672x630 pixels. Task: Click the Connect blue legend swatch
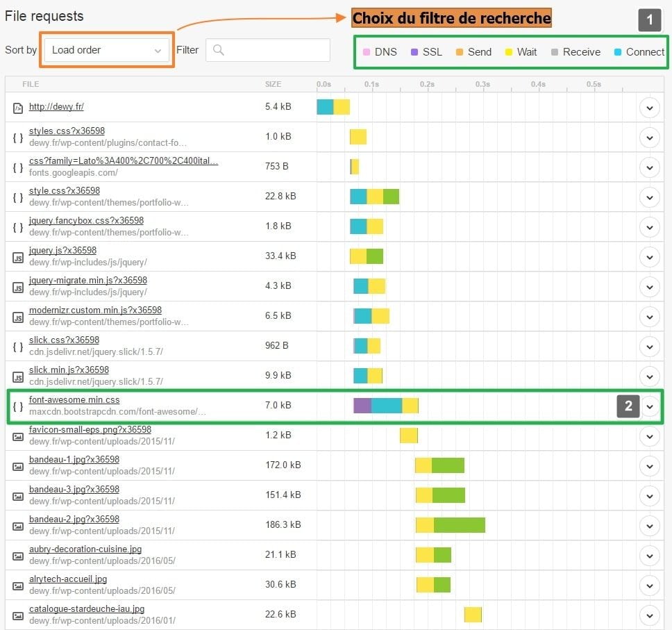(x=618, y=52)
